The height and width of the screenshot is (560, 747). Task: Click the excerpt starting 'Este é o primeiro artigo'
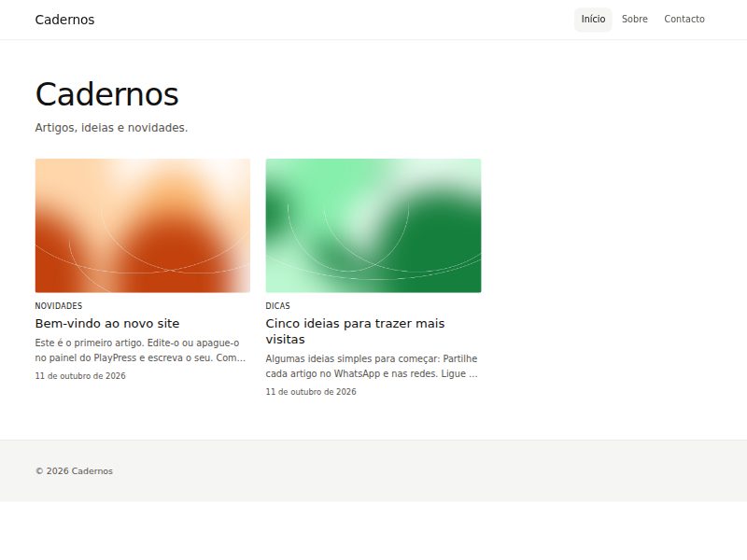pos(141,350)
